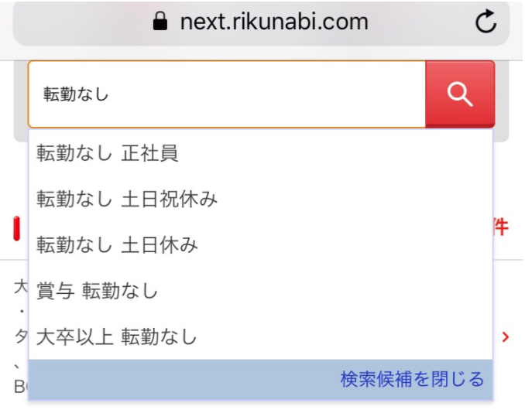Close suggestions via 検索候補を閉じる
This screenshot has width=525, height=420.
pos(412,380)
